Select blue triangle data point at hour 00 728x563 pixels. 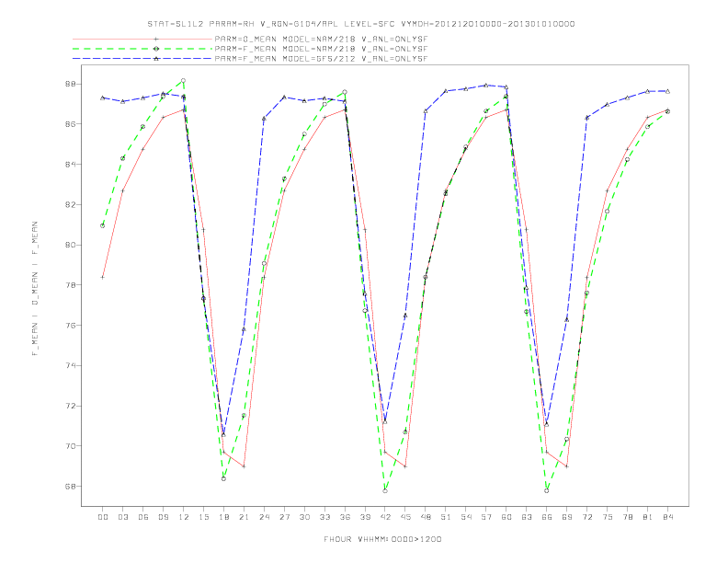pyautogui.click(x=103, y=98)
